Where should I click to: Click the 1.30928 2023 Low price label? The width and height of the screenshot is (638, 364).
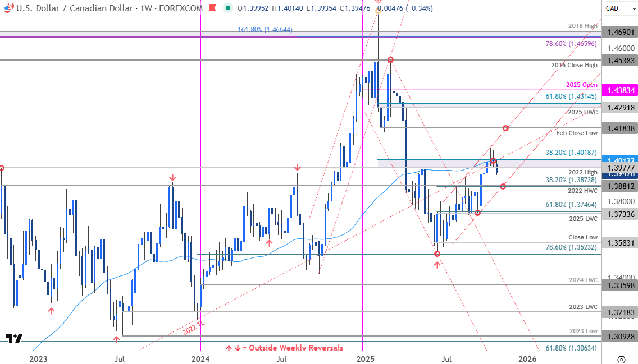click(x=619, y=337)
